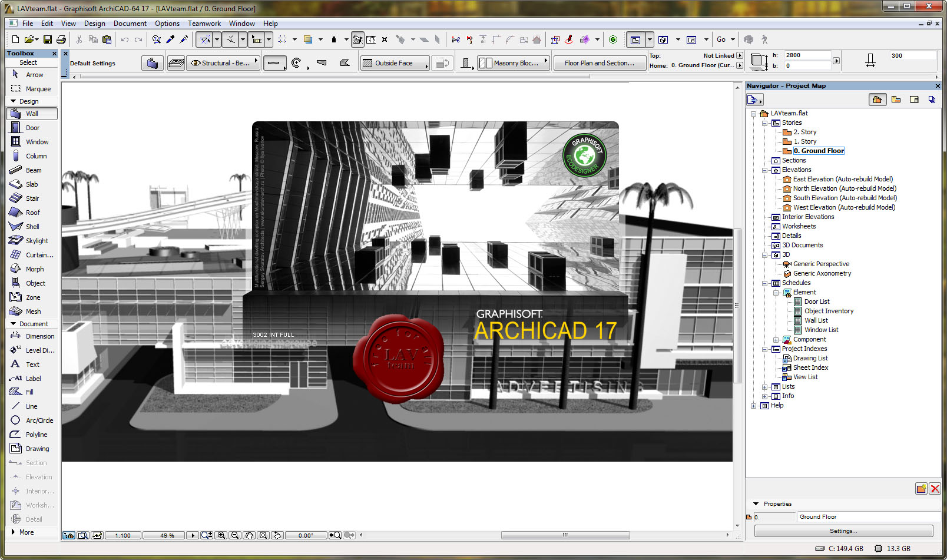
Task: Toggle straight wall geometry method
Action: [x=274, y=63]
